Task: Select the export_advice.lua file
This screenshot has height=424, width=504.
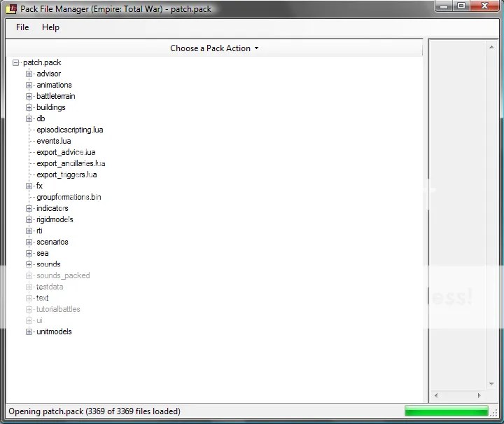Action: click(66, 152)
